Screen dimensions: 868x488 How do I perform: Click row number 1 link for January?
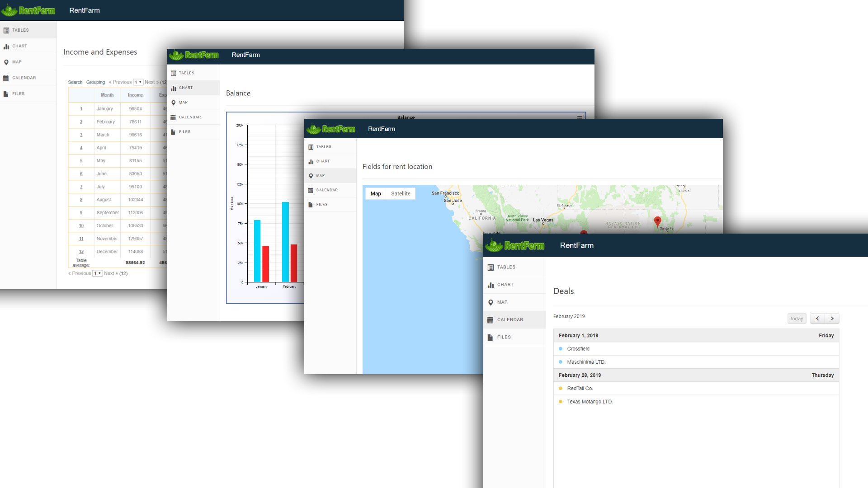pyautogui.click(x=81, y=109)
